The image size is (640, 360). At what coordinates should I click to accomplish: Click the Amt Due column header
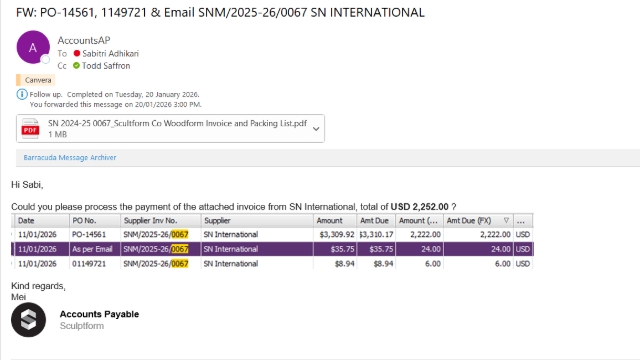376,221
